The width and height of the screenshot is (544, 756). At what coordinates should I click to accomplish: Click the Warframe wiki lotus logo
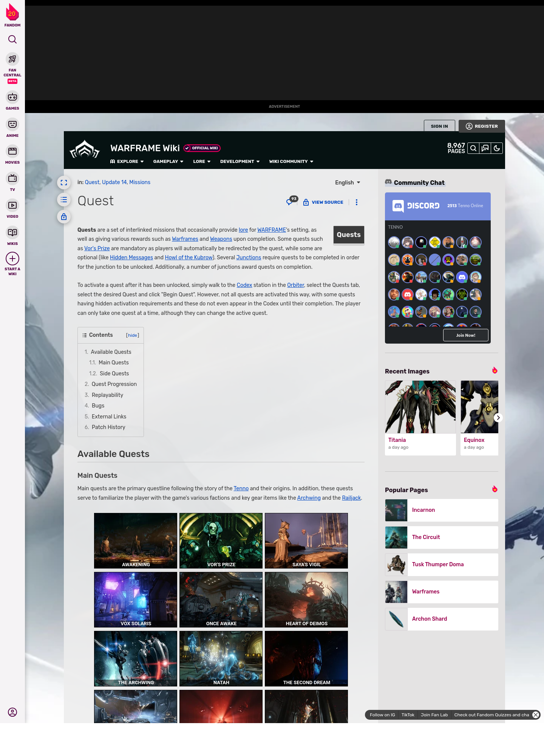pos(85,149)
